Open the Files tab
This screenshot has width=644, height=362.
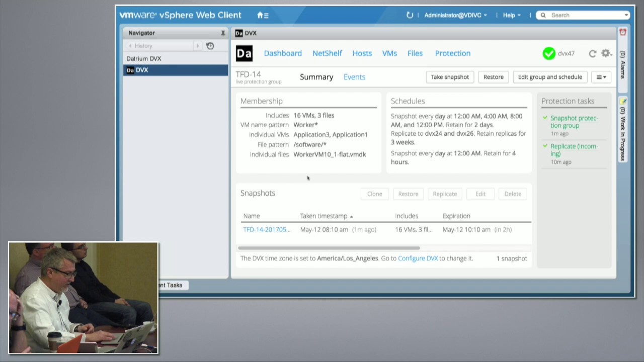[415, 53]
